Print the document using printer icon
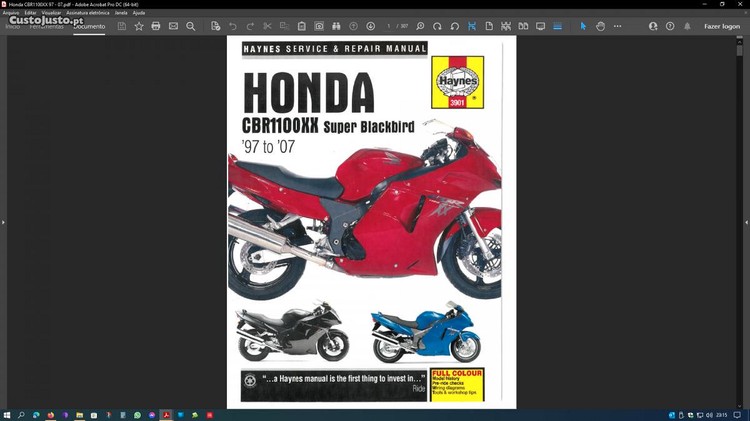Viewport: 750px width, 421px height. 156,26
